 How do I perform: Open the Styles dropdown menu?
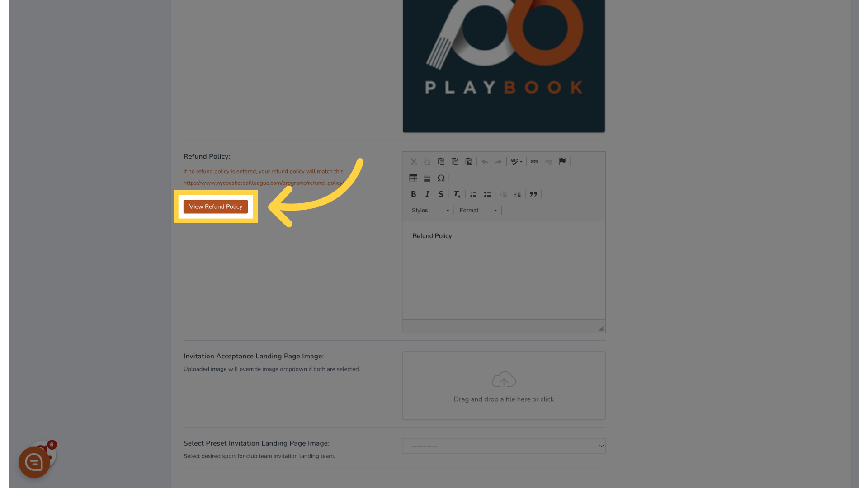[x=429, y=210]
